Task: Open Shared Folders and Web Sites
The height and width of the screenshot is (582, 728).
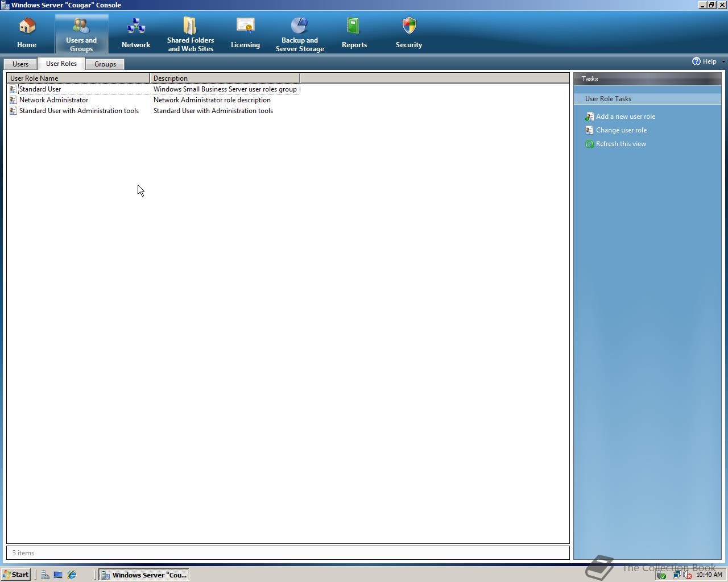Action: (191, 34)
